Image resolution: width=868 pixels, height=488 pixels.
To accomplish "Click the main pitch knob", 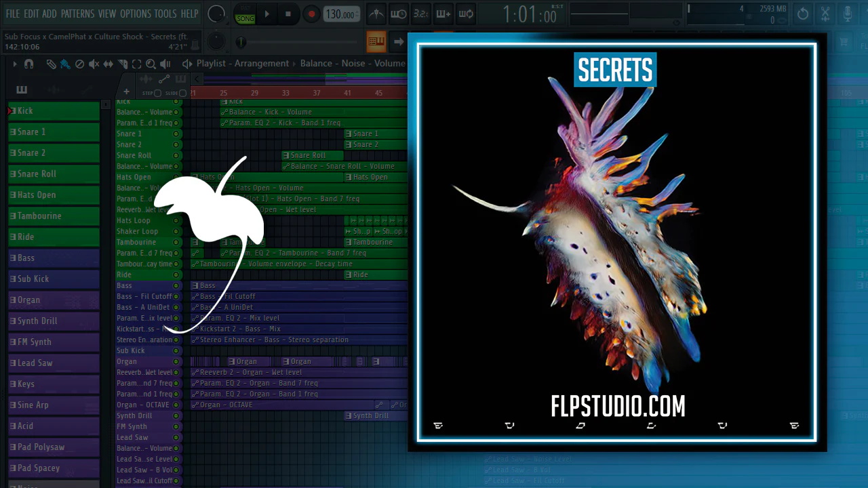I will click(216, 41).
